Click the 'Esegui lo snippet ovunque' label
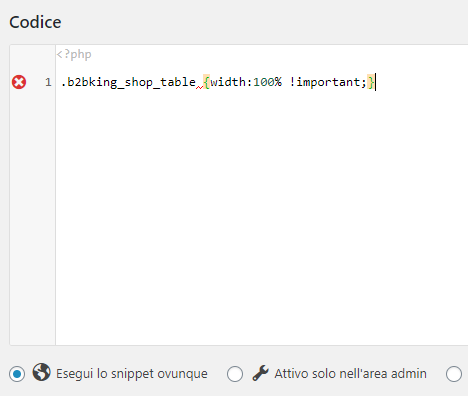This screenshot has height=396, width=468. tap(132, 374)
